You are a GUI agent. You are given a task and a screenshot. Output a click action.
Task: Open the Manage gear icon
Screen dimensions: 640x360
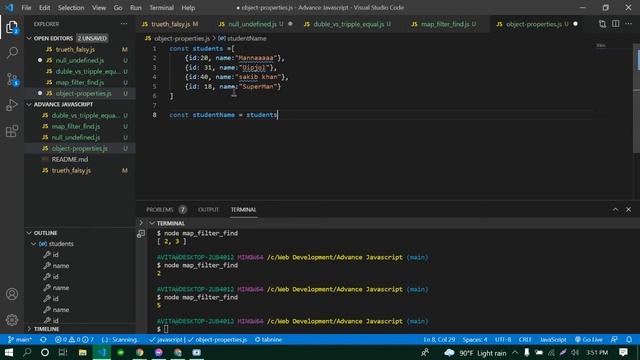point(12,320)
